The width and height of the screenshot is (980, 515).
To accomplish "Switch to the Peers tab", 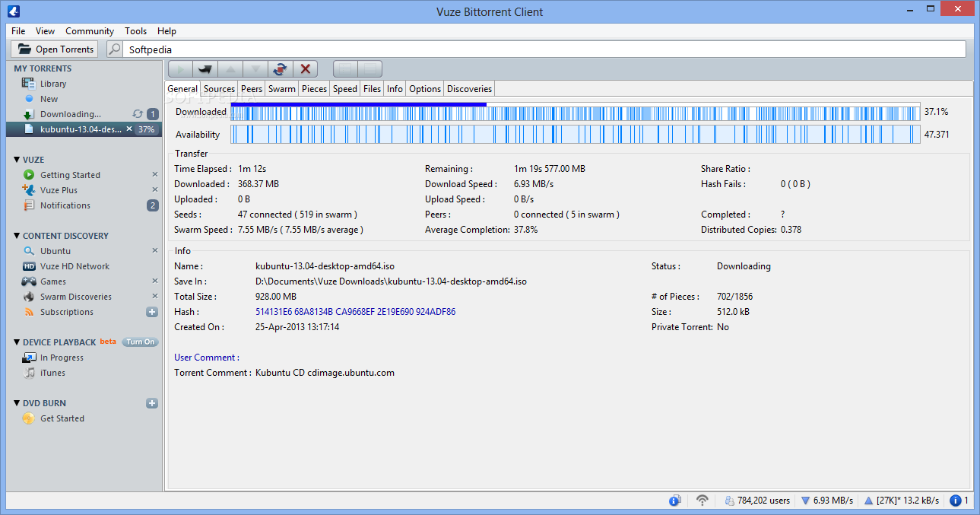I will [252, 89].
